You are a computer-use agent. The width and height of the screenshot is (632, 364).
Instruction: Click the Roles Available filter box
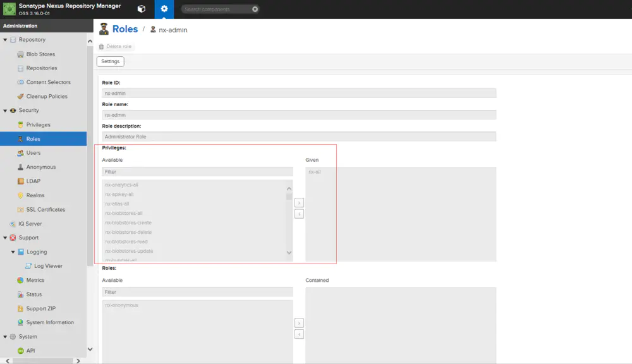(197, 292)
